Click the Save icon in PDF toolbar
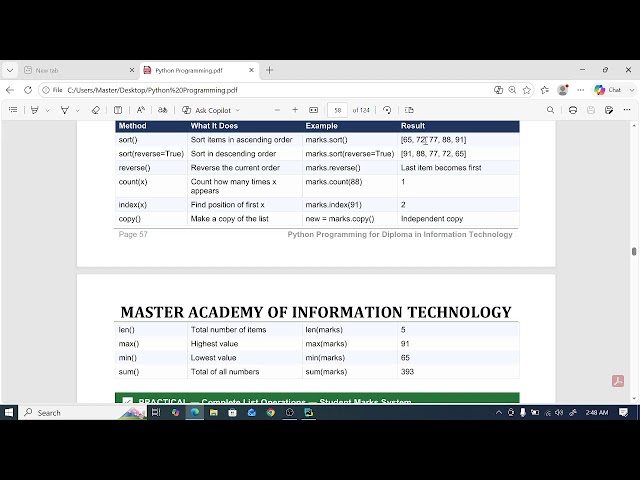 click(591, 110)
